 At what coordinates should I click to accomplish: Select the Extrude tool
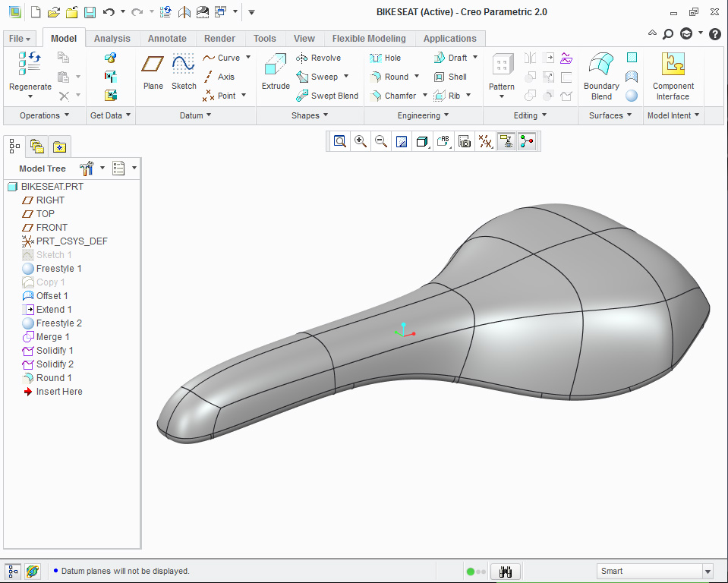(x=276, y=72)
